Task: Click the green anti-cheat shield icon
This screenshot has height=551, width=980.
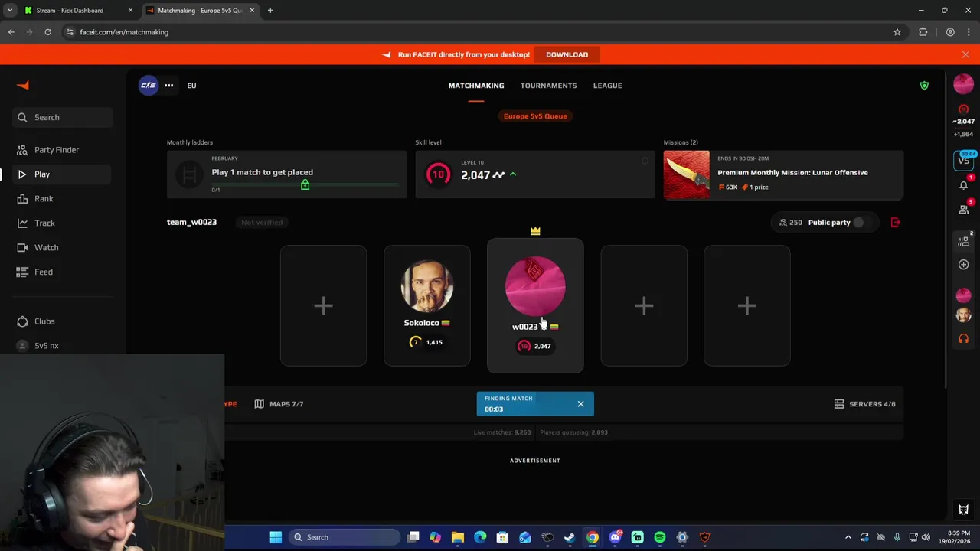Action: click(x=924, y=86)
